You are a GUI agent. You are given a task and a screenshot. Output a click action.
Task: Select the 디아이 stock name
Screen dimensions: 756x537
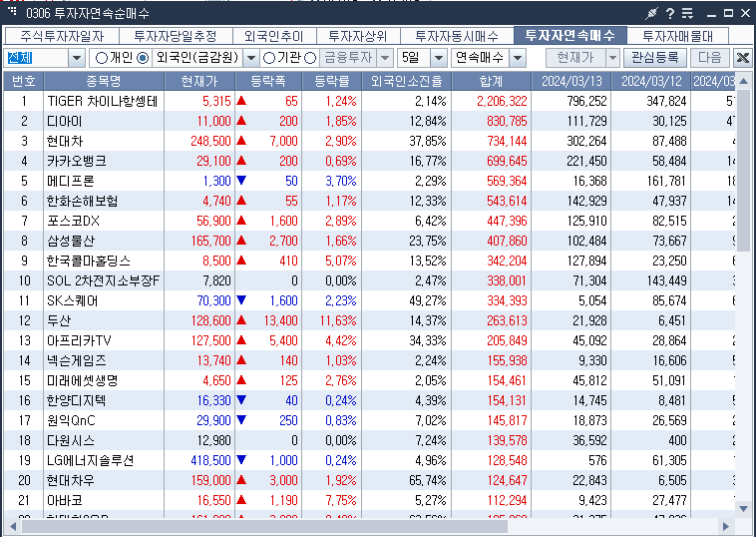click(64, 121)
